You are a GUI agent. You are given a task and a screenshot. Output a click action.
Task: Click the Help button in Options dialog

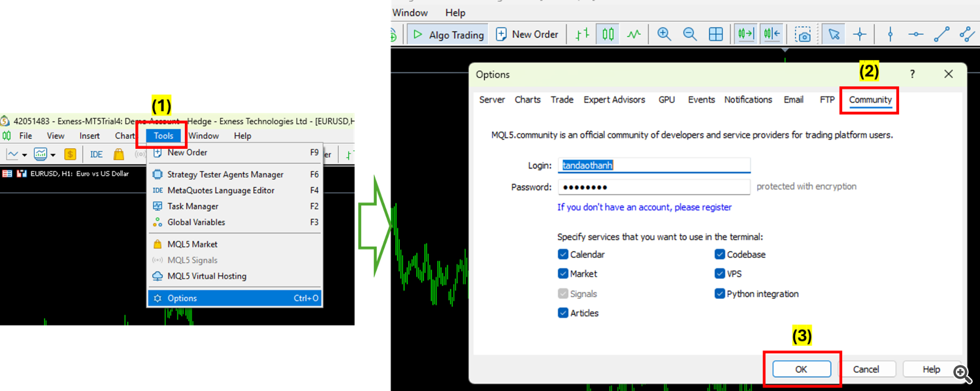[x=931, y=369]
